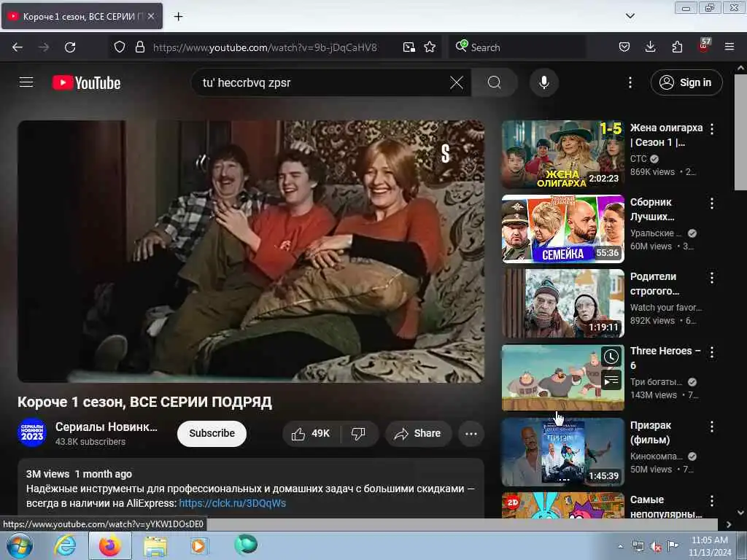This screenshot has width=747, height=560.
Task: Open options for Three Heroes video
Action: click(x=712, y=352)
